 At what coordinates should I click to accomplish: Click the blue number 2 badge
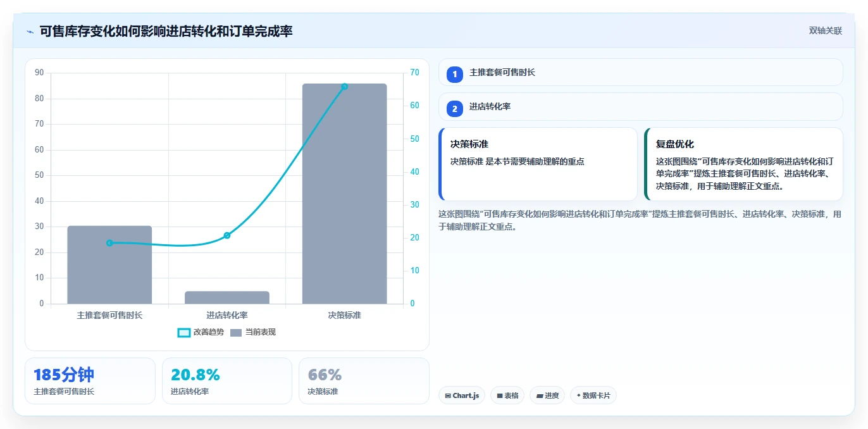coord(454,108)
